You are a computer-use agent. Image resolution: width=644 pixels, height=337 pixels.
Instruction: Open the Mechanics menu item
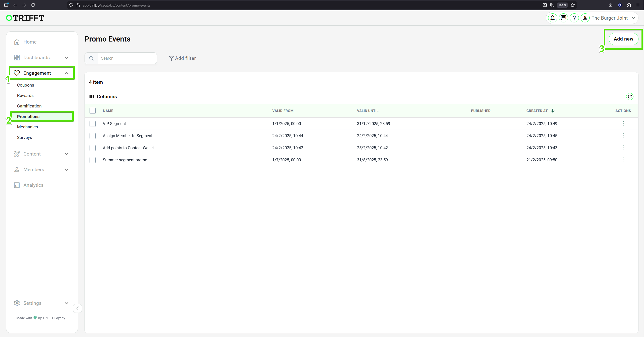point(27,127)
